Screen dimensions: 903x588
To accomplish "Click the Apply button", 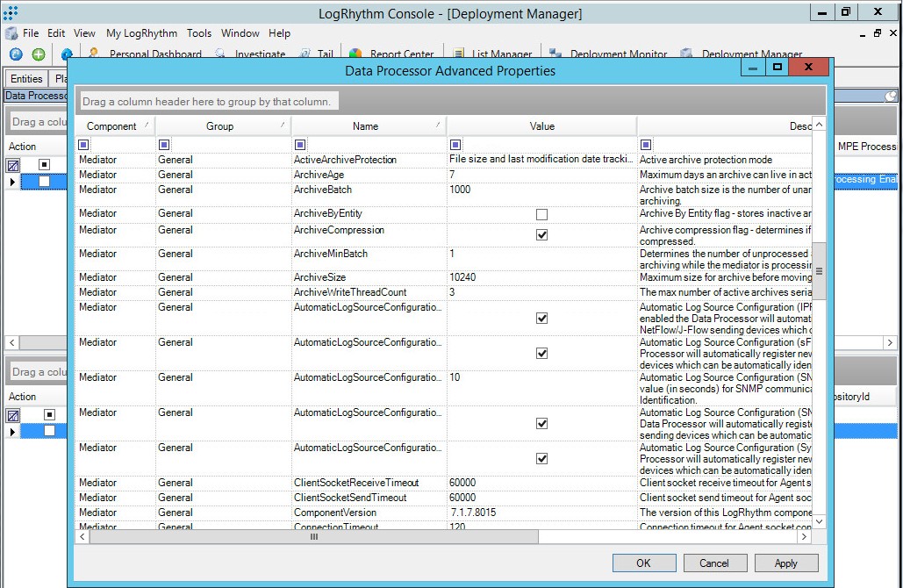I will tap(786, 563).
